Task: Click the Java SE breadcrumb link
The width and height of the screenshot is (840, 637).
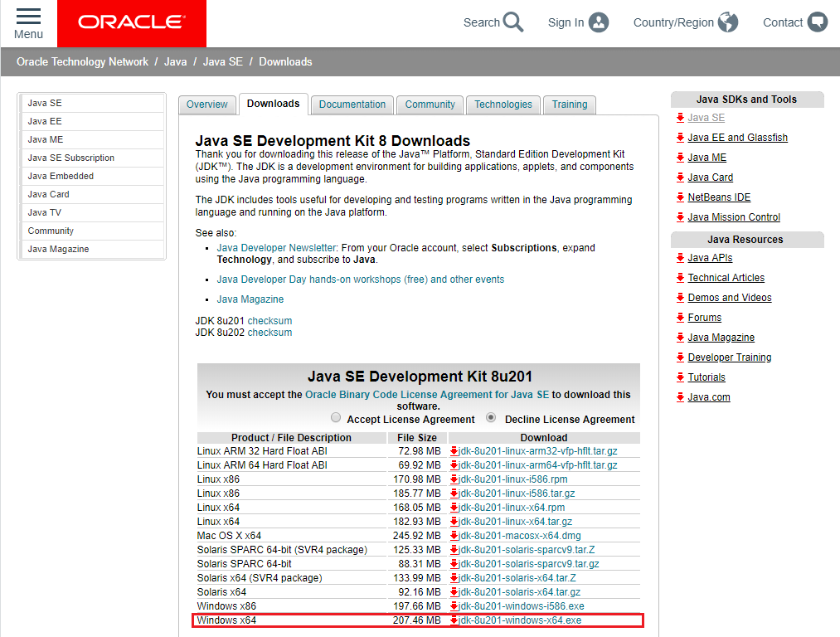Action: [x=223, y=61]
